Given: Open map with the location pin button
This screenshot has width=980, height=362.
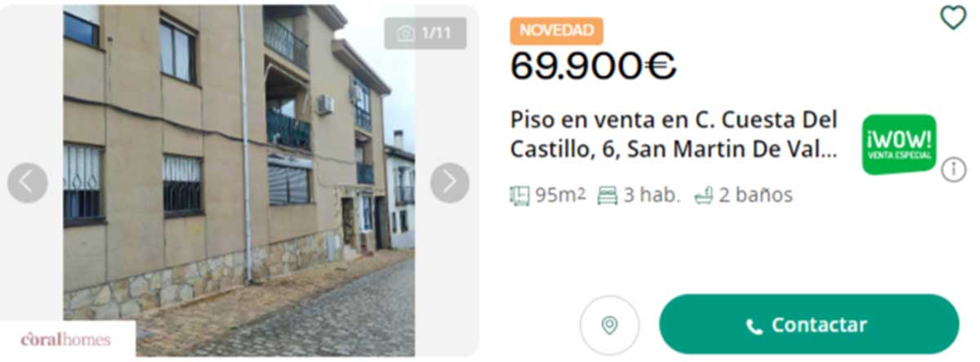Looking at the screenshot, I should pyautogui.click(x=609, y=325).
